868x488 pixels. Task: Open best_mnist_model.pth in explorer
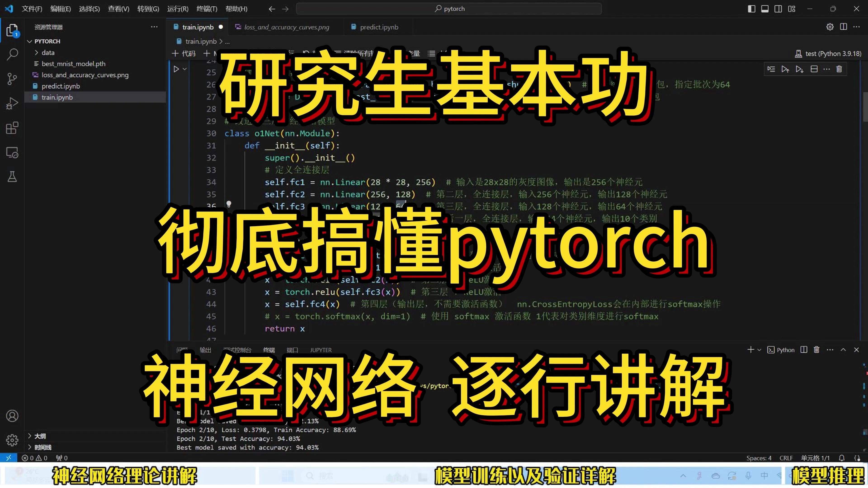coord(73,64)
